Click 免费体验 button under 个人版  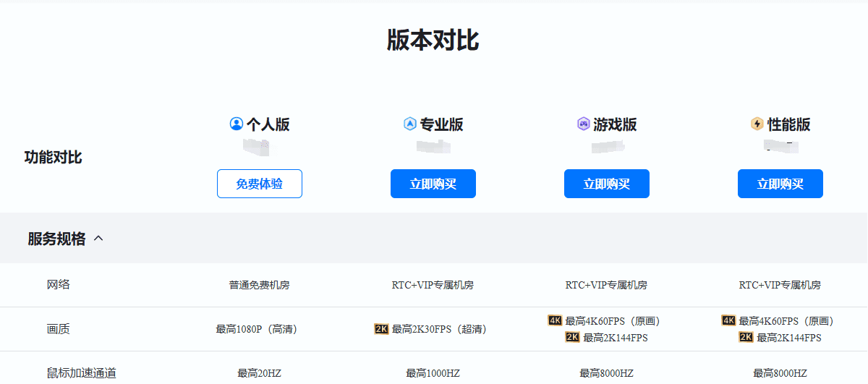(x=260, y=184)
